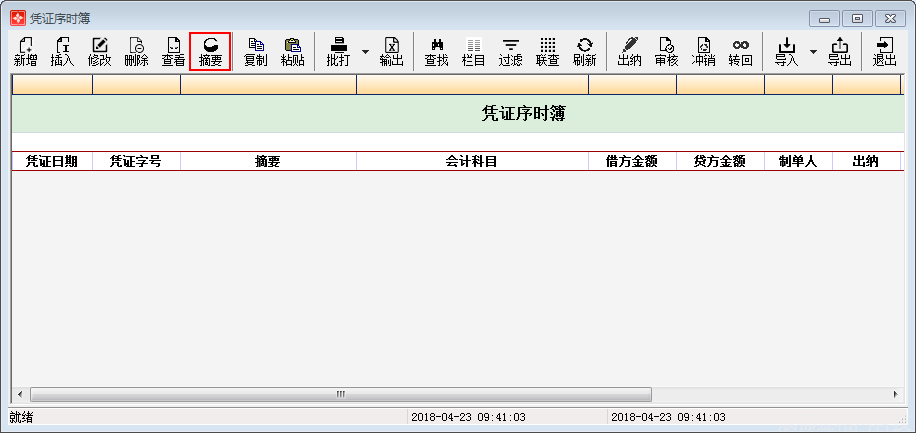Open the 查看 (View) voucher icon
Viewport: 916px width, 433px height.
click(x=173, y=51)
